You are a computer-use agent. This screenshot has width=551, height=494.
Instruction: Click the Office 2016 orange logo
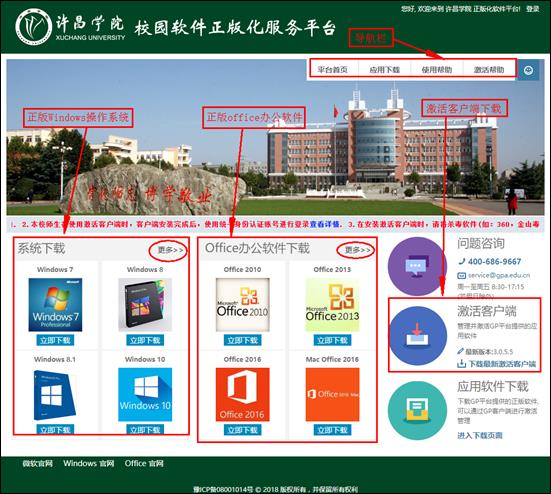click(242, 394)
